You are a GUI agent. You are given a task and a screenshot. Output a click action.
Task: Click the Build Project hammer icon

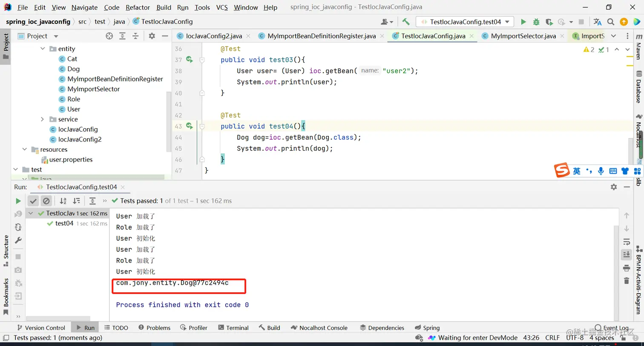click(x=406, y=22)
